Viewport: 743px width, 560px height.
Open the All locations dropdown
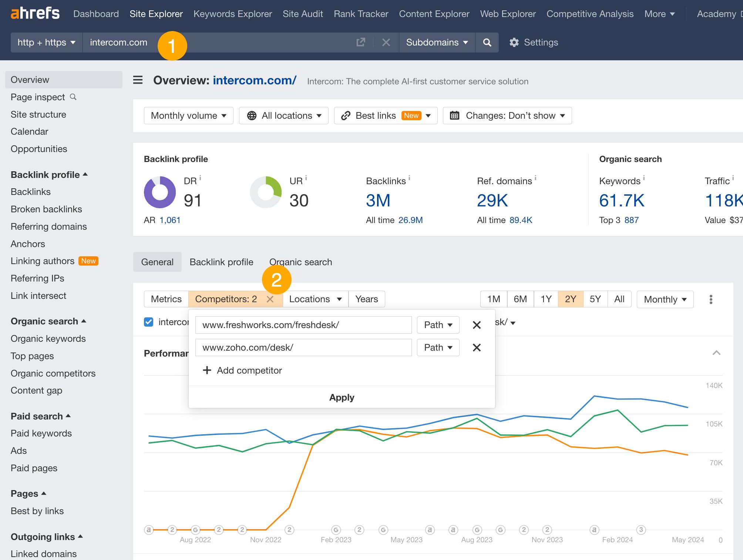coord(284,116)
